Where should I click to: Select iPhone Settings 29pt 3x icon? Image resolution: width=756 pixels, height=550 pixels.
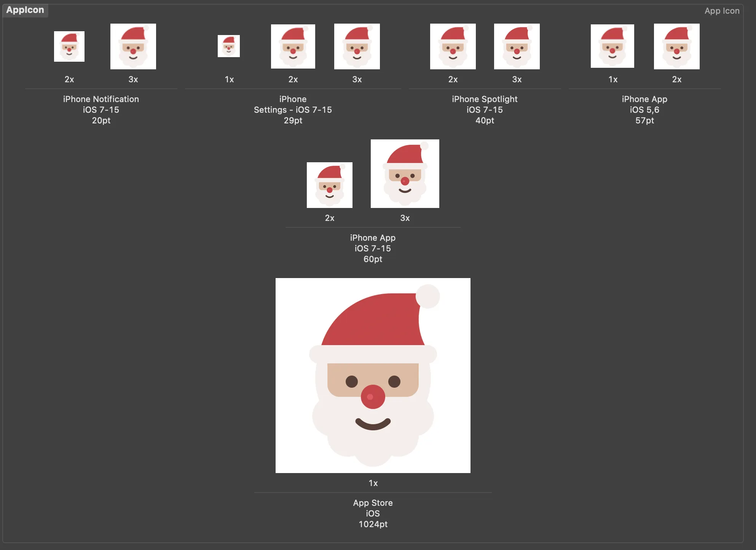pos(357,46)
